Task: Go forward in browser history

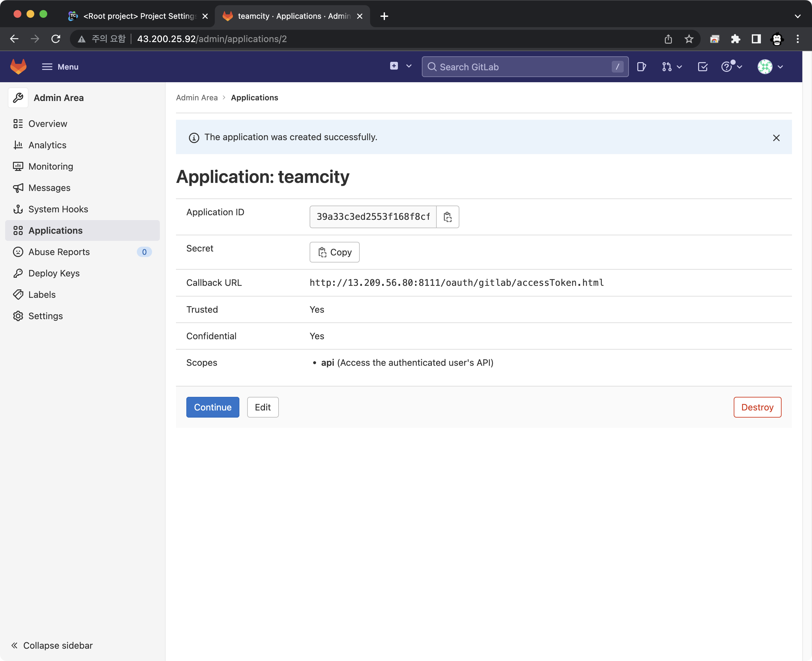Action: click(x=35, y=39)
